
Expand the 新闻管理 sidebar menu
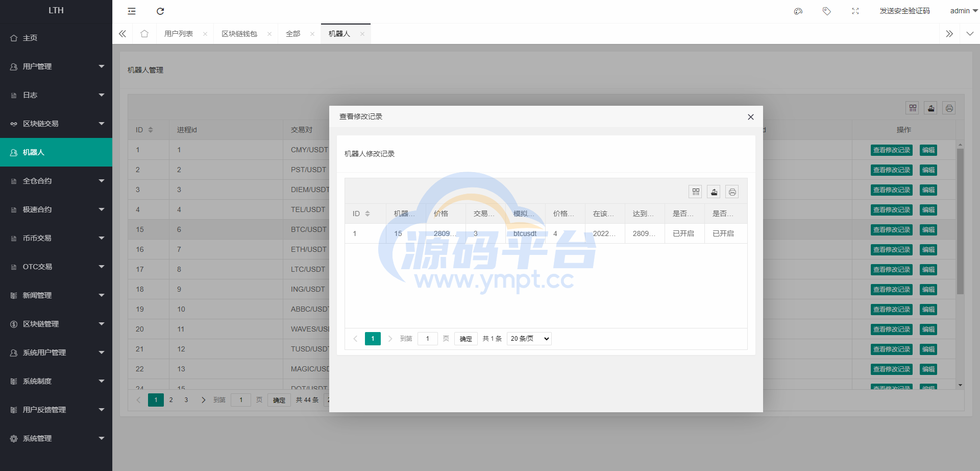coord(56,295)
